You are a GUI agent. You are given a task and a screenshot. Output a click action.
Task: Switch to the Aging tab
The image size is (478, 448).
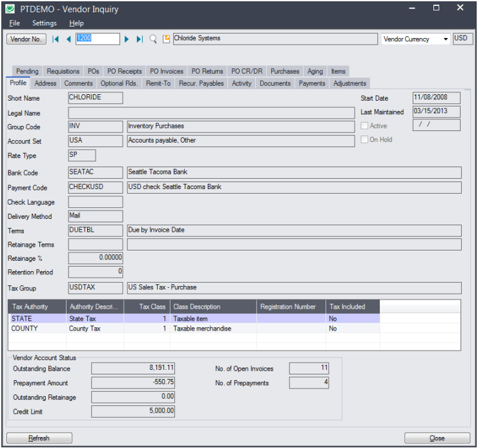pyautogui.click(x=315, y=71)
